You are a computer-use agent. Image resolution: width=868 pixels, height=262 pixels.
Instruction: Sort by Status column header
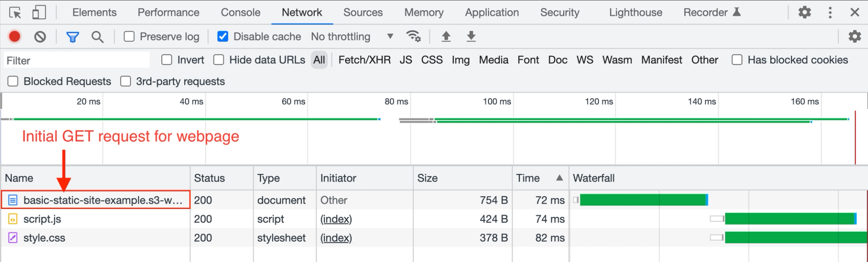pyautogui.click(x=222, y=178)
